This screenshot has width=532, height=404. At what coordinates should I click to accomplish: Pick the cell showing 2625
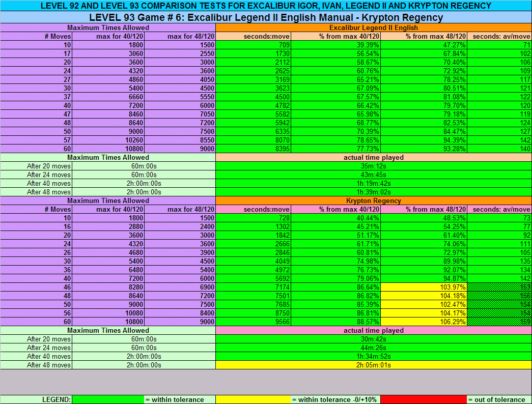[253, 71]
